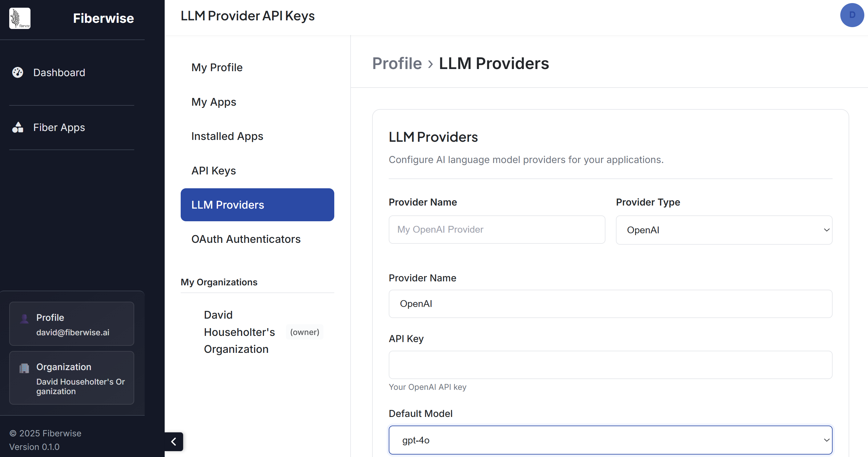The width and height of the screenshot is (868, 457).
Task: Click the Organization card in sidebar
Action: click(71, 378)
